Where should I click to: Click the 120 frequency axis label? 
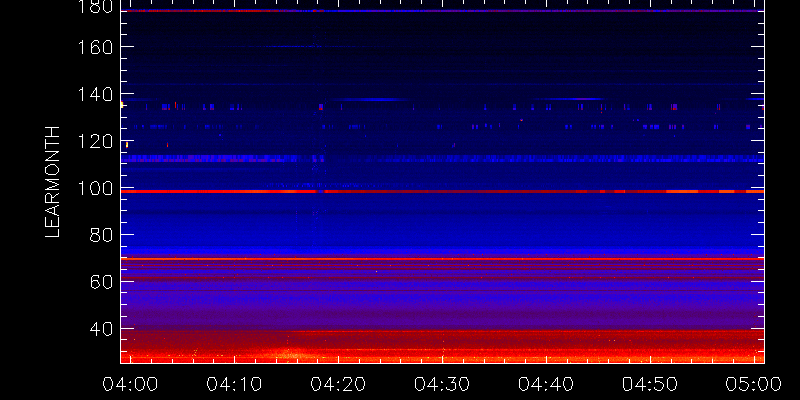[x=95, y=141]
